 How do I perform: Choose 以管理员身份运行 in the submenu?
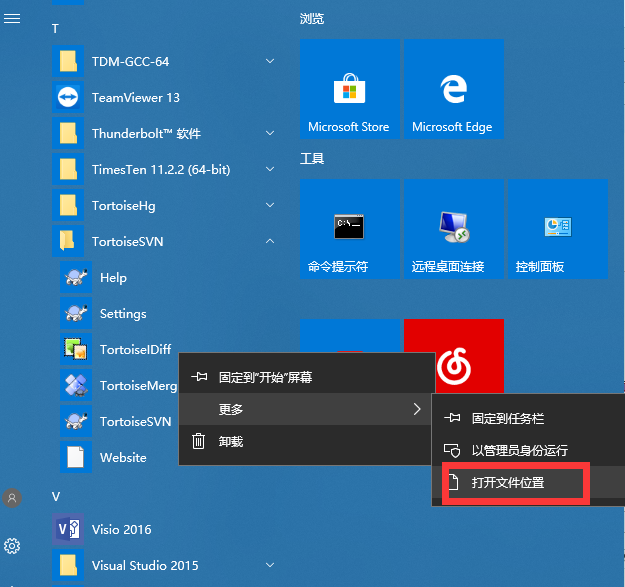pos(529,450)
